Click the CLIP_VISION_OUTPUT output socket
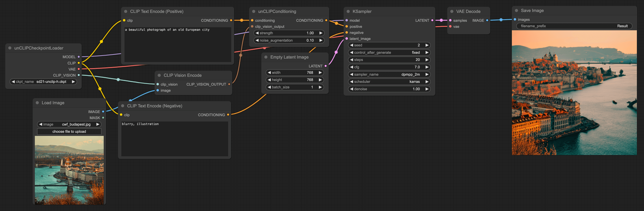Image resolution: width=644 pixels, height=211 pixels. coord(229,84)
